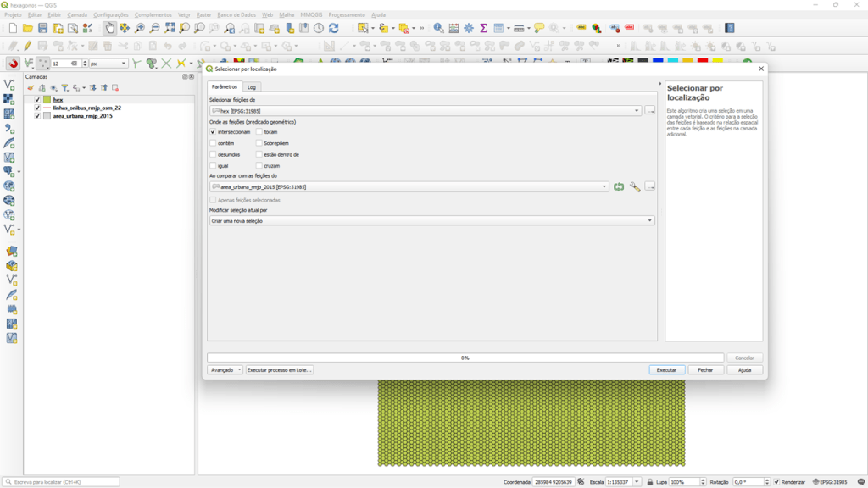Switch to the Log tab
Image resolution: width=868 pixels, height=488 pixels.
(x=252, y=87)
